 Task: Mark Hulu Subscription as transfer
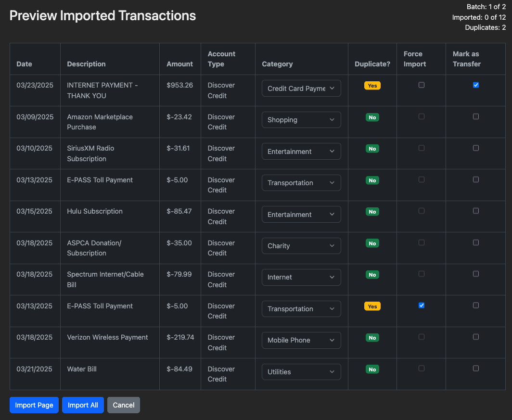click(x=476, y=211)
